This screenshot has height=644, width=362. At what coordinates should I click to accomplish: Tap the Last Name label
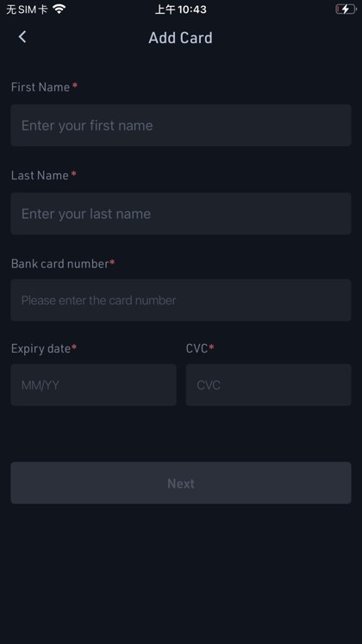[40, 175]
